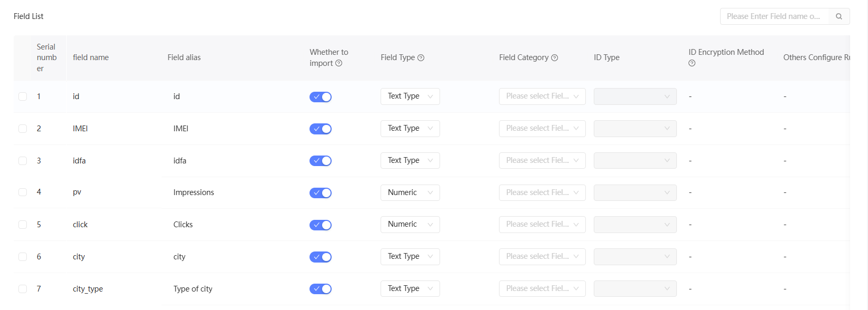The height and width of the screenshot is (310, 868).
Task: Turn off import for city_type field
Action: coord(320,289)
